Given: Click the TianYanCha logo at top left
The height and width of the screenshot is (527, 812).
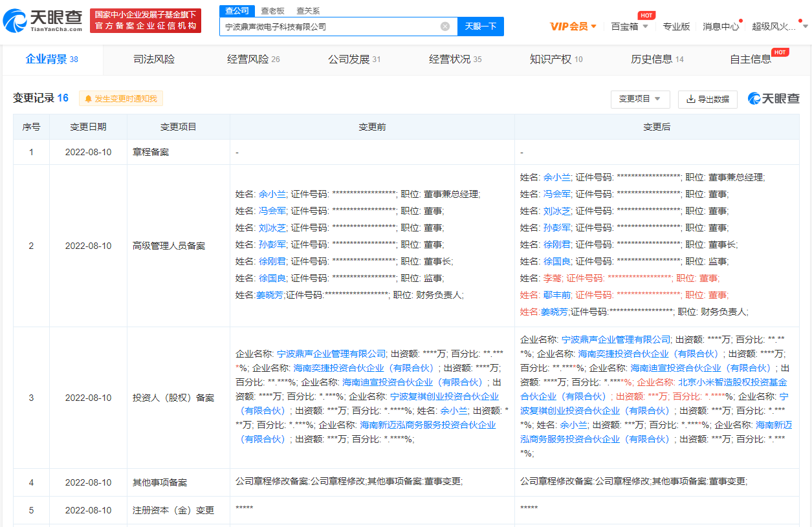Looking at the screenshot, I should [43, 21].
